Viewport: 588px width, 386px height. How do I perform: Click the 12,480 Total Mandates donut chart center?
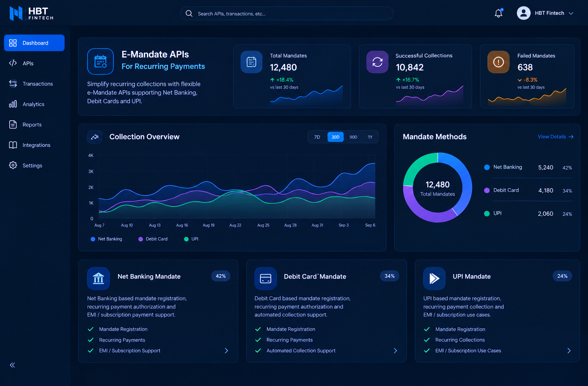438,188
